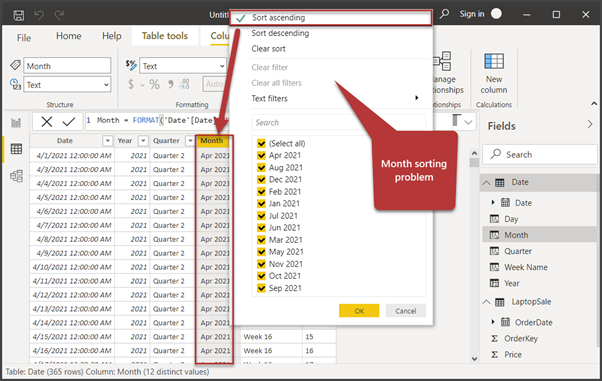Click the Fields pane Search box
602x381 pixels.
pos(539,154)
